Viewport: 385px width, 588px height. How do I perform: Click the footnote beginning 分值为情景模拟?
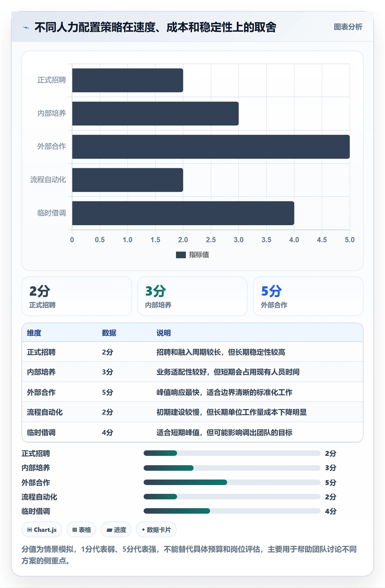click(x=189, y=555)
